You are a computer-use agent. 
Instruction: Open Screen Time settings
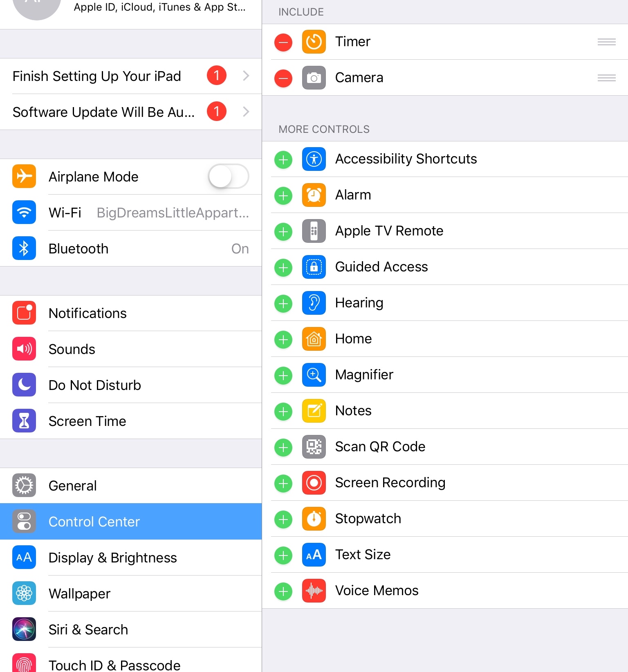point(131,421)
